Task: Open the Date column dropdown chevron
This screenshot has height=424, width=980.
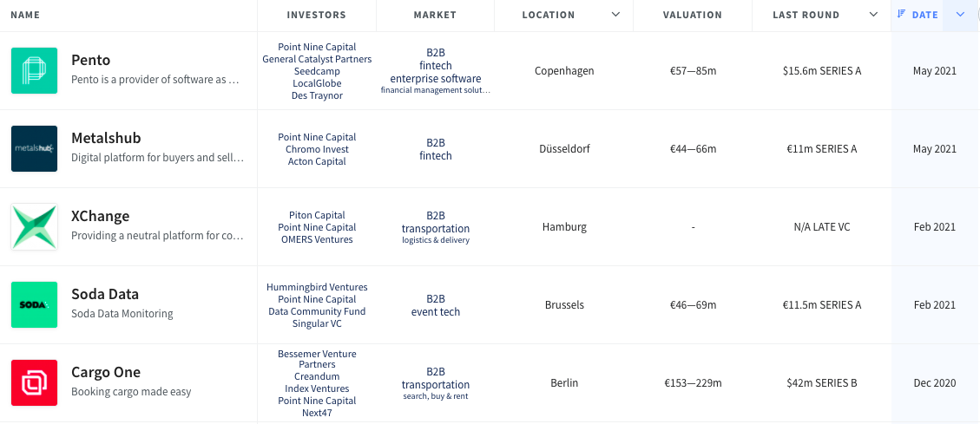Action: [x=961, y=15]
